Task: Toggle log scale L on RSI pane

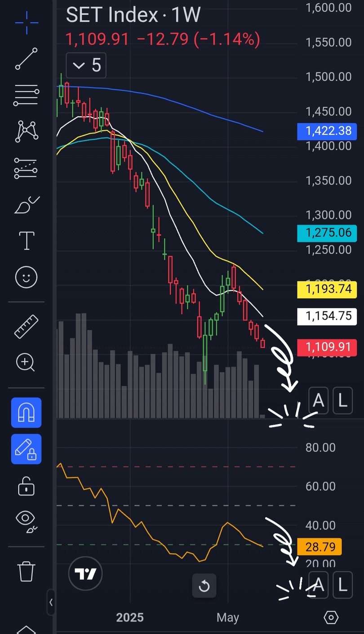Action: coord(342,585)
